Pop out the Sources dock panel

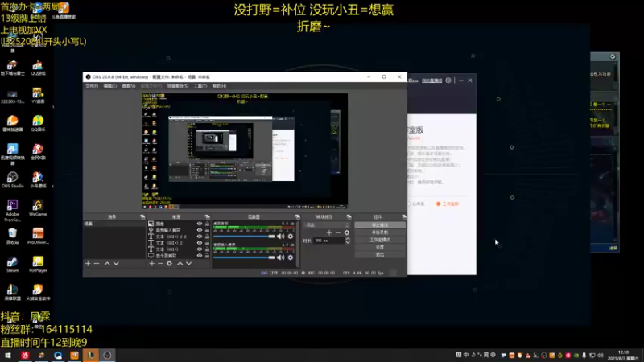tap(207, 216)
